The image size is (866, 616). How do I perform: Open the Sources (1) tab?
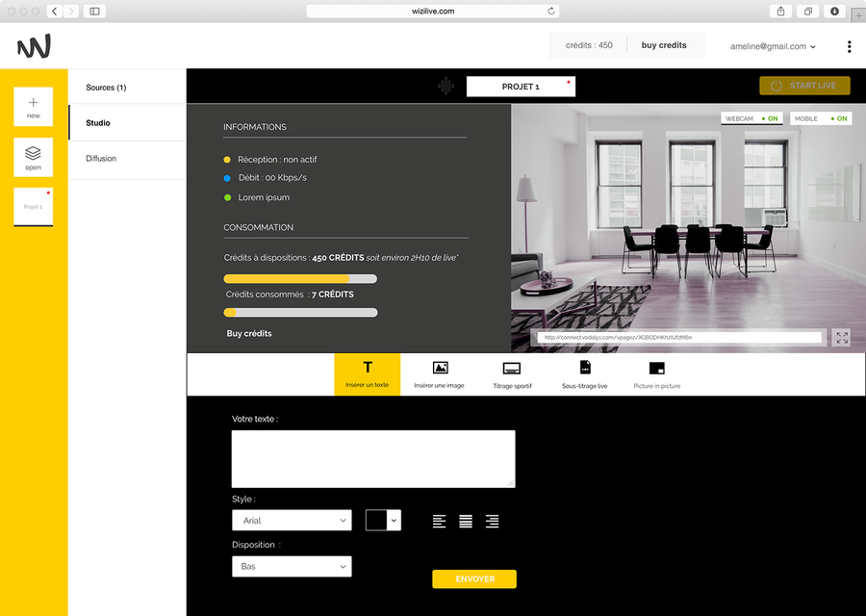106,88
